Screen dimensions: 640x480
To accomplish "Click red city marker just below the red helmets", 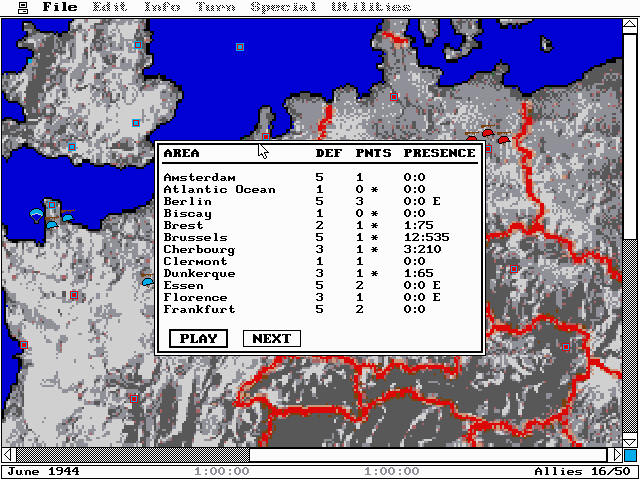I will (x=488, y=149).
